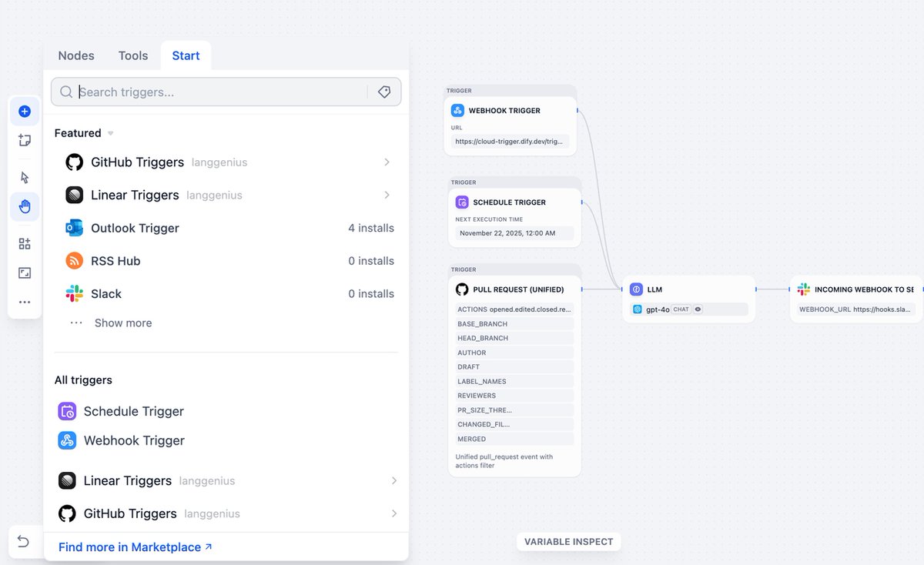This screenshot has height=565, width=924.
Task: Click the Outlook Trigger icon
Action: pos(75,228)
